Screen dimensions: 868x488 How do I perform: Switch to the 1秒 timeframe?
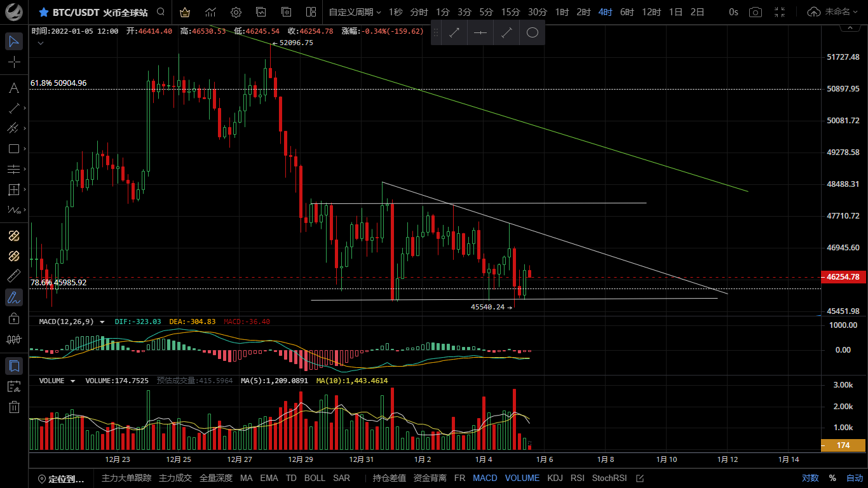coord(395,12)
